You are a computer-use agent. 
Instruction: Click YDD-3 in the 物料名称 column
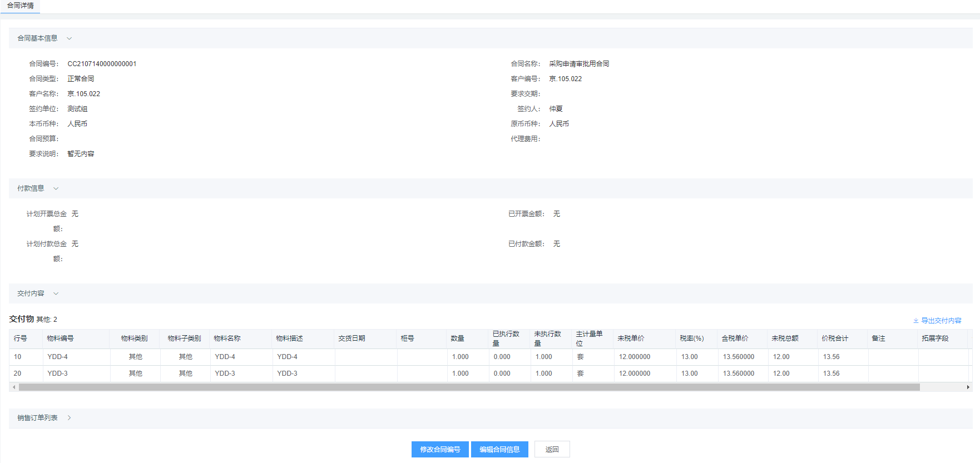click(225, 374)
